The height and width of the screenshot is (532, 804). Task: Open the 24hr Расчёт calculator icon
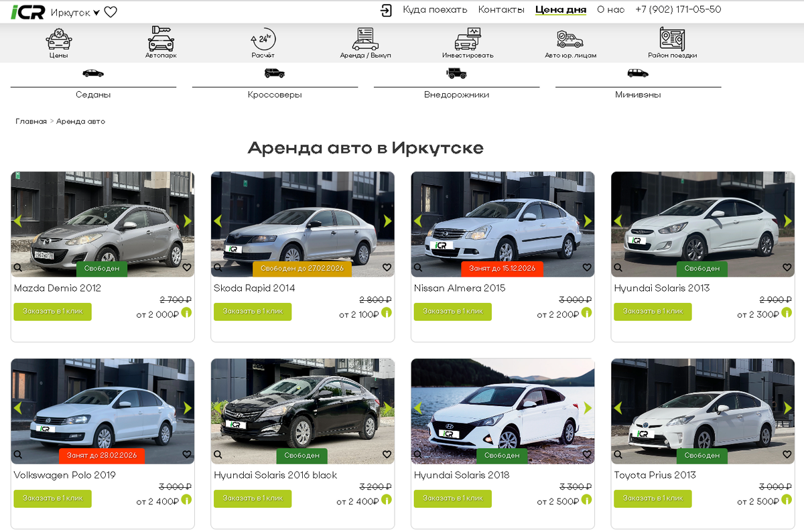click(x=263, y=39)
